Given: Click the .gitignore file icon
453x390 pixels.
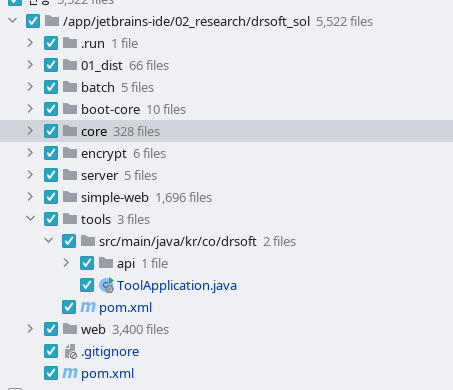Looking at the screenshot, I should coord(71,352).
